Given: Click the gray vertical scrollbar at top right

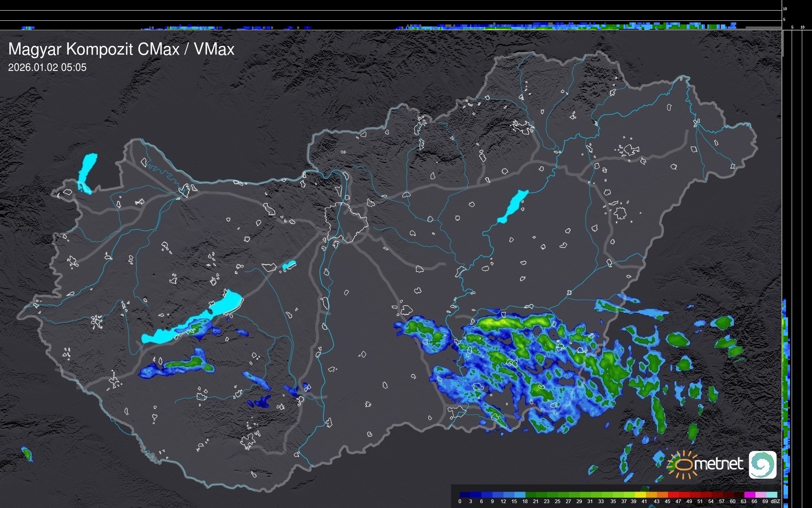Looking at the screenshot, I should pyautogui.click(x=782, y=43).
